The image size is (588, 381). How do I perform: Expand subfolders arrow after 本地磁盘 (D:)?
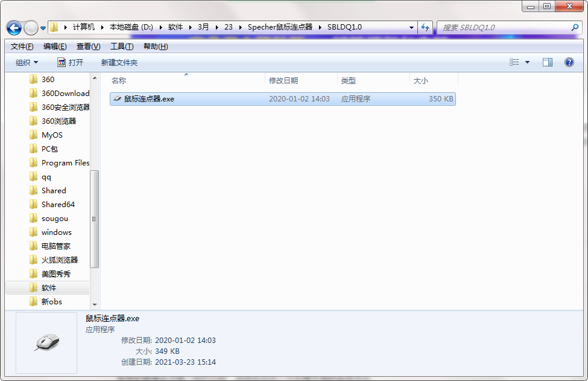tap(161, 27)
